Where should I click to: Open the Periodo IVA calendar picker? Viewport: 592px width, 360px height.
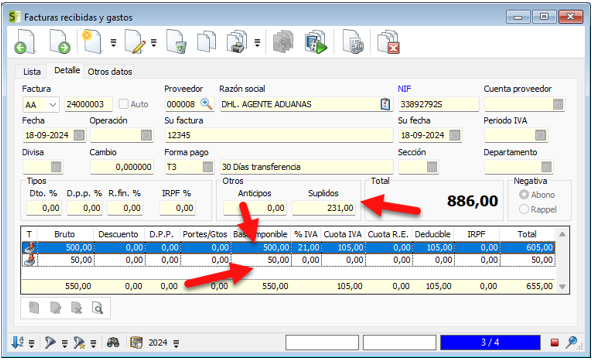(x=540, y=135)
